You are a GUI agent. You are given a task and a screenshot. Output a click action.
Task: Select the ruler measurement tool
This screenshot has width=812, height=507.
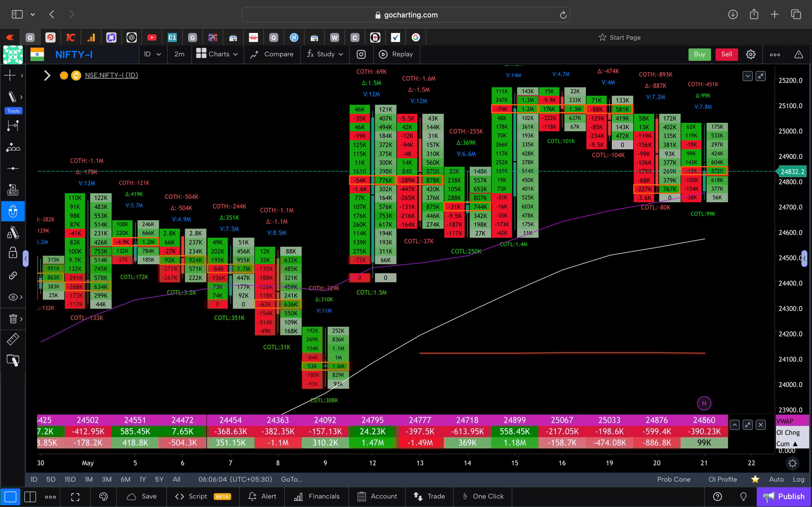(x=13, y=339)
